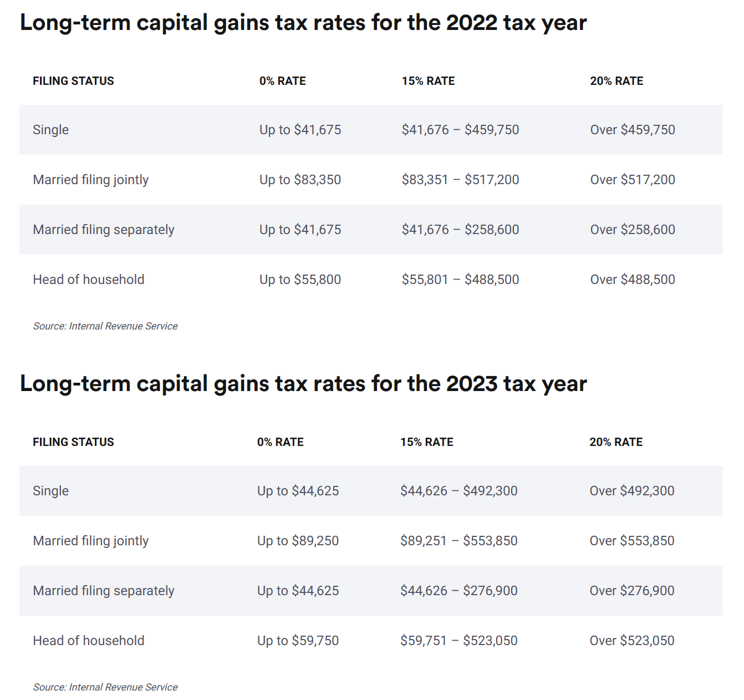
Task: Click the 2022 tax year table heading
Action: [303, 23]
